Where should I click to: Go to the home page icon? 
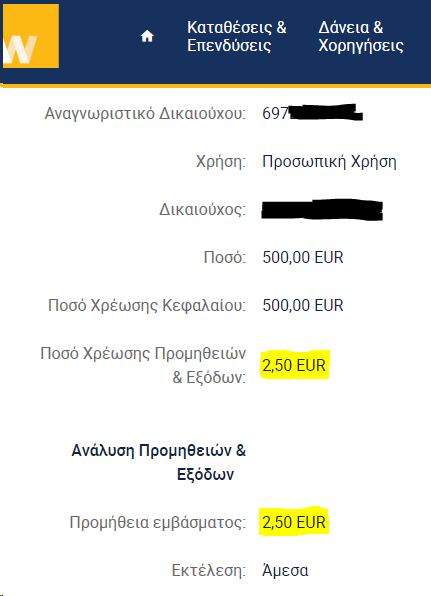click(x=147, y=36)
